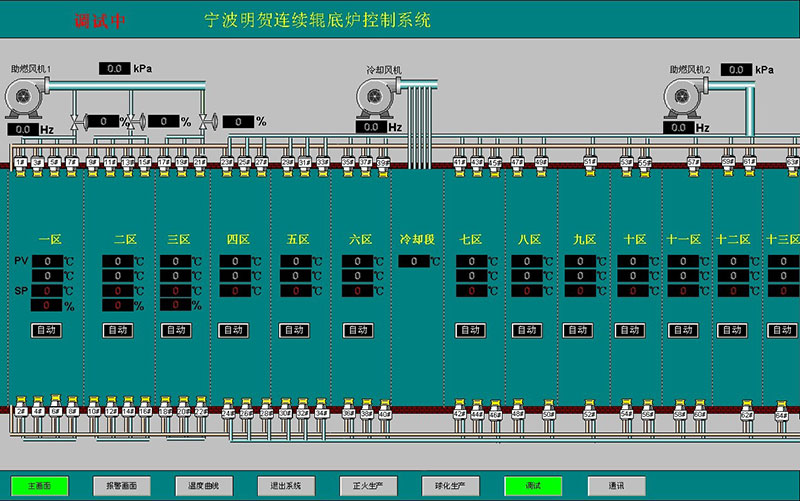
Task: Switch 十二区 auto mode via its 自动 button
Action: point(732,330)
